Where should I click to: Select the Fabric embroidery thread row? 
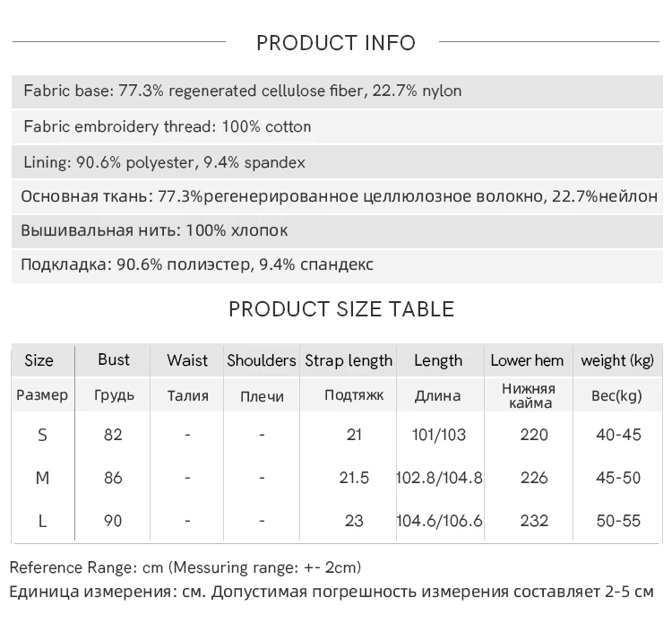[x=168, y=126]
